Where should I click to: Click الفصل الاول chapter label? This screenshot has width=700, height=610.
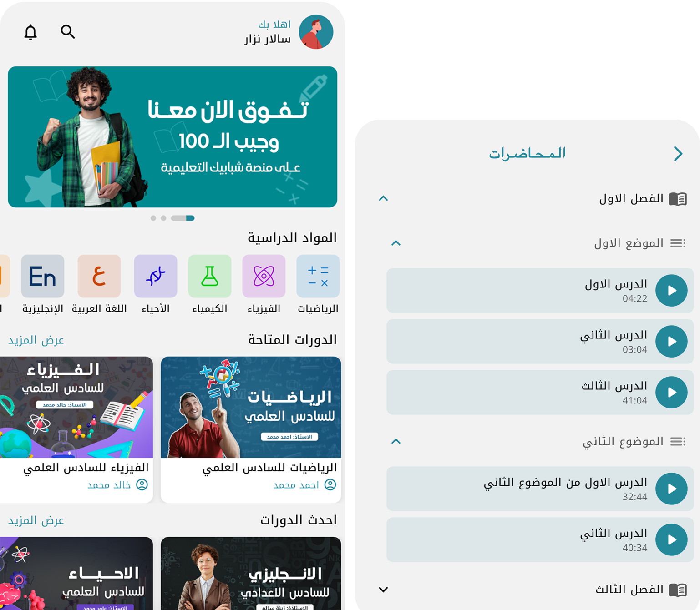pyautogui.click(x=631, y=199)
